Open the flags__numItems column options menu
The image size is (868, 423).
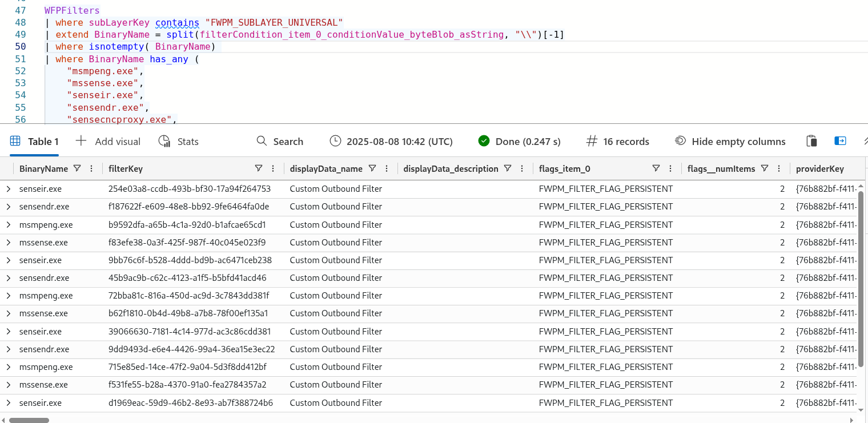pos(779,168)
